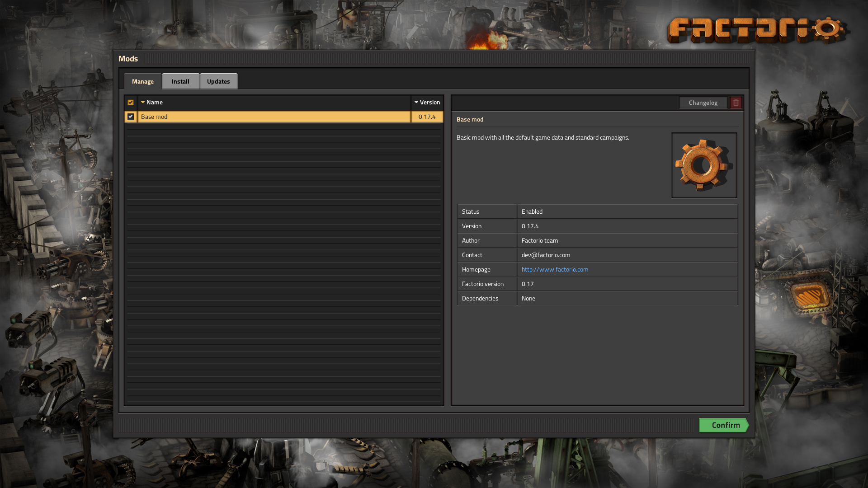The height and width of the screenshot is (488, 868).
Task: Sort mods by Version column
Action: pyautogui.click(x=427, y=103)
